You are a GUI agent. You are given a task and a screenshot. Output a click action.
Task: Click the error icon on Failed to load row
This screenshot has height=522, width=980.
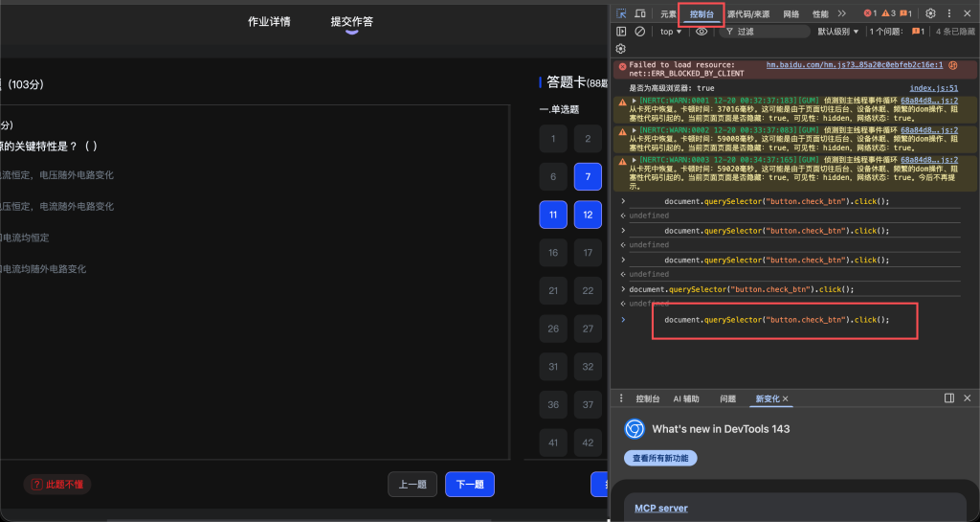click(622, 66)
